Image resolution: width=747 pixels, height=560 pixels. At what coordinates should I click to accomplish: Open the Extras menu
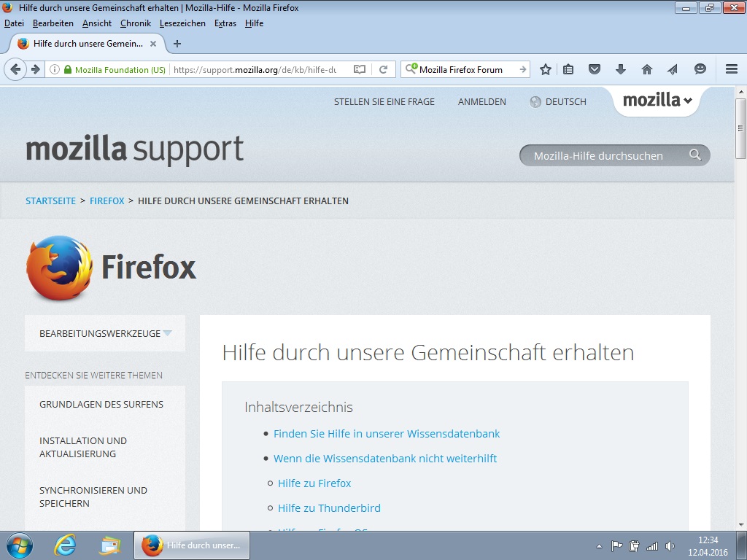click(225, 23)
